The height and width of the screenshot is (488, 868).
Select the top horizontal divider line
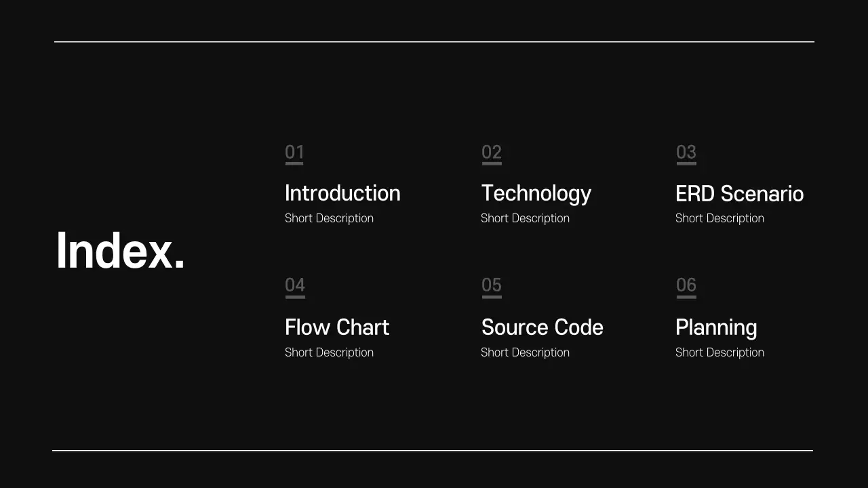[434, 42]
